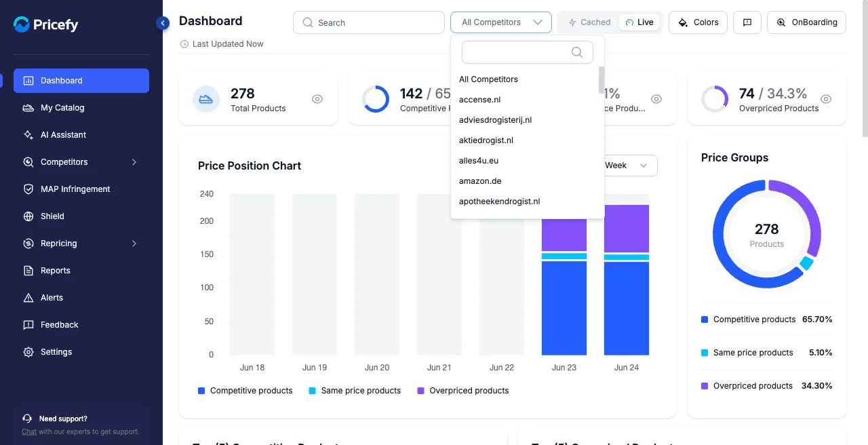Click the Shield globe icon

click(28, 216)
